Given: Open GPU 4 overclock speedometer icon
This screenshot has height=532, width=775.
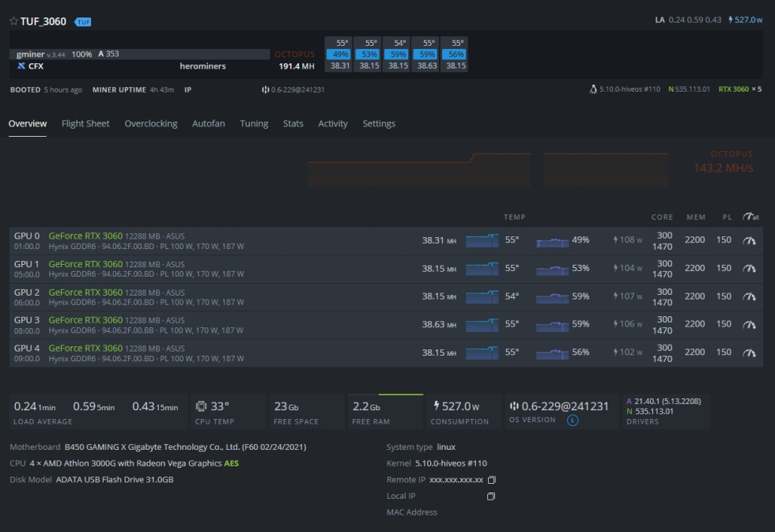Looking at the screenshot, I should click(x=750, y=353).
